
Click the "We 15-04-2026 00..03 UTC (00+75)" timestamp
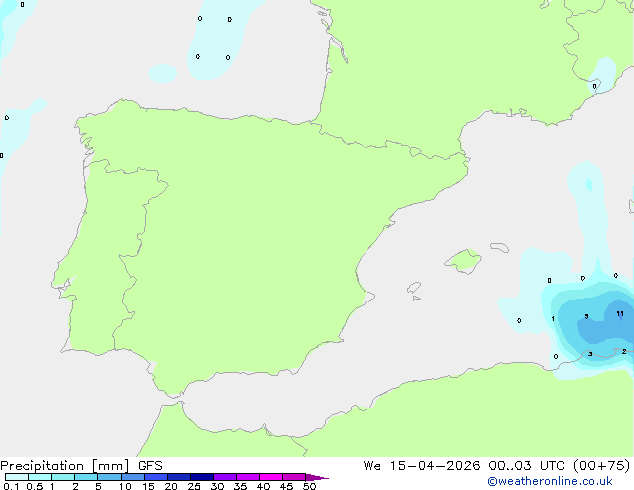497,466
